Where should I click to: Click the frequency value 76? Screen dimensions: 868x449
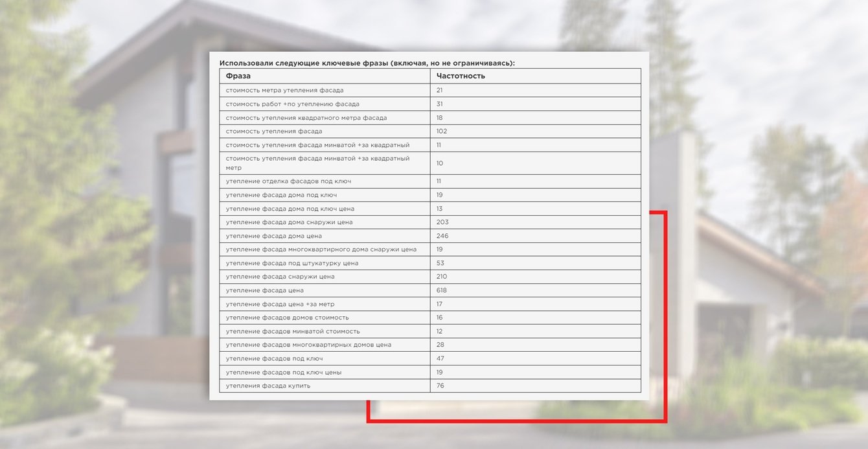[440, 386]
